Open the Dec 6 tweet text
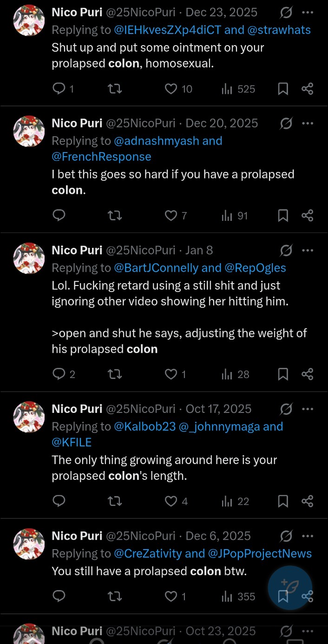328x644 pixels. coord(149,571)
